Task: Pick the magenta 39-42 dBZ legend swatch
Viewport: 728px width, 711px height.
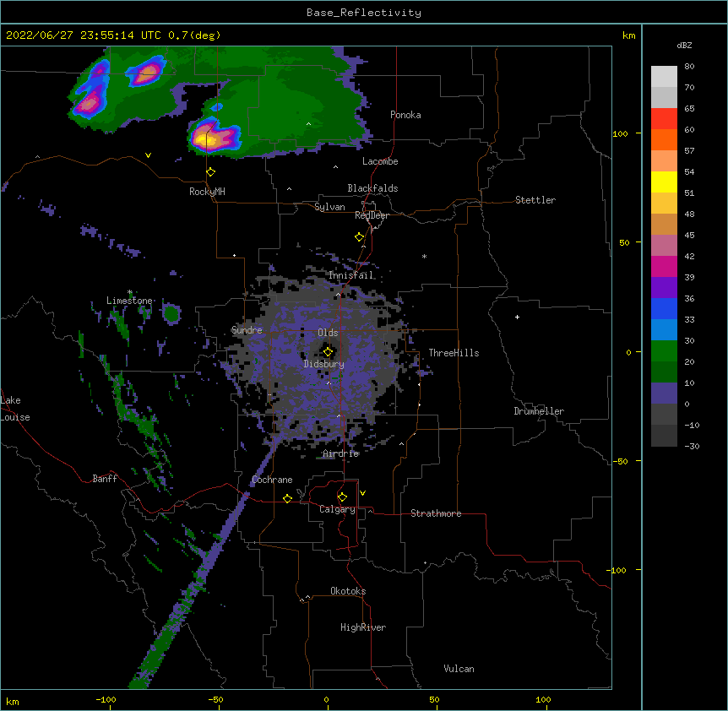Action: tap(664, 266)
